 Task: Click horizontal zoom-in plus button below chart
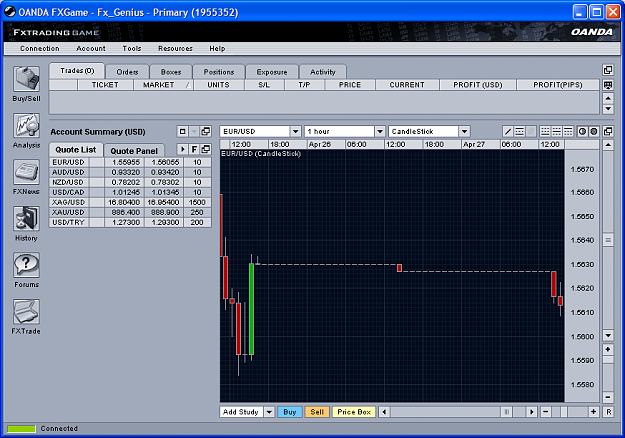pos(594,412)
